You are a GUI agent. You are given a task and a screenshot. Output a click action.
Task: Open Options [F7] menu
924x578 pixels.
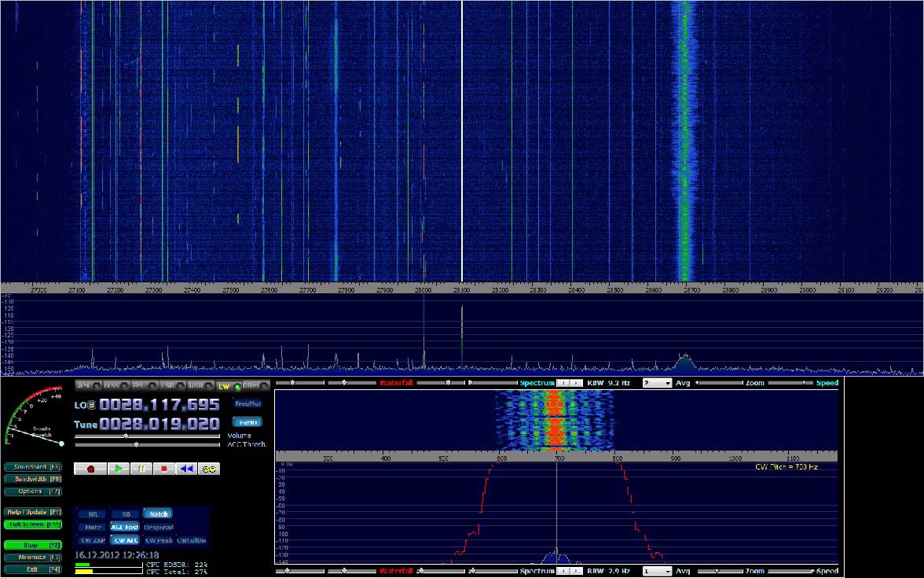tap(33, 491)
